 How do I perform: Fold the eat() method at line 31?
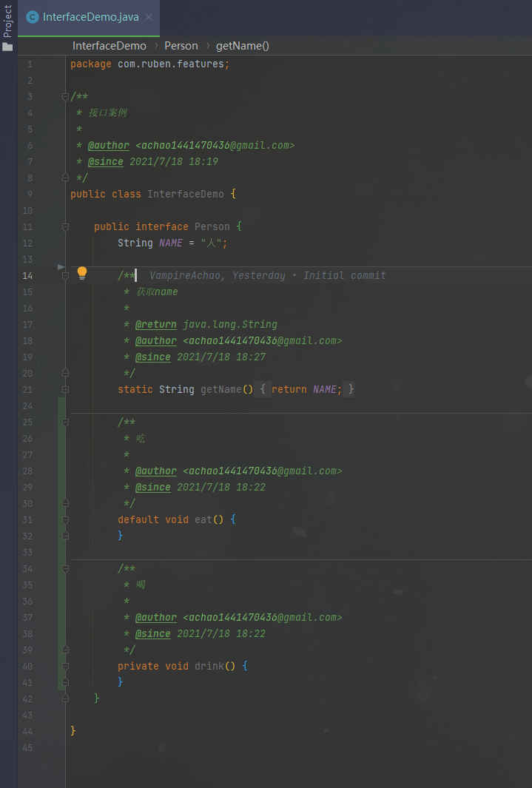(65, 519)
